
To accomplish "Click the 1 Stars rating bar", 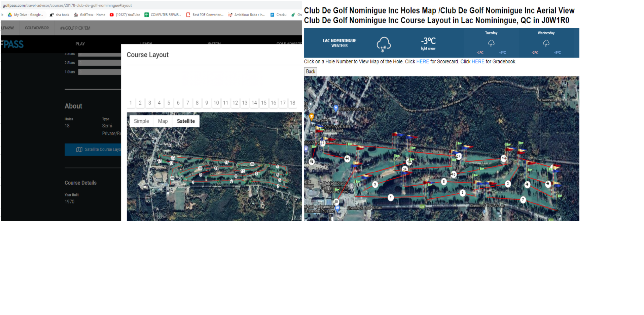I will [x=100, y=72].
